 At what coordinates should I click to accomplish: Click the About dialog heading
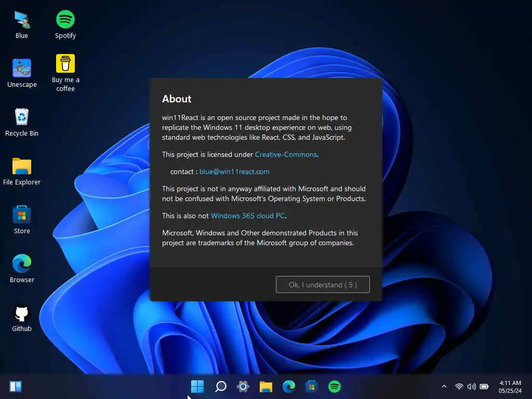tap(177, 99)
